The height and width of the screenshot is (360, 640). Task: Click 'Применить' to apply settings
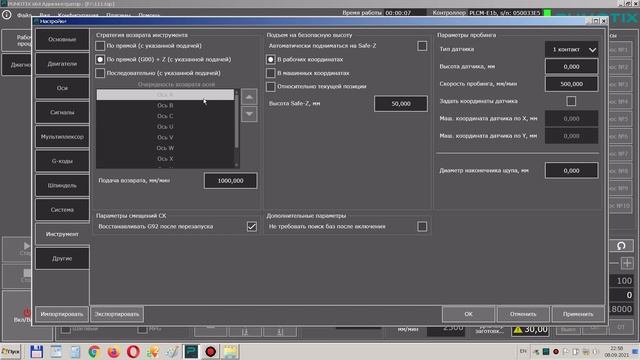(578, 314)
